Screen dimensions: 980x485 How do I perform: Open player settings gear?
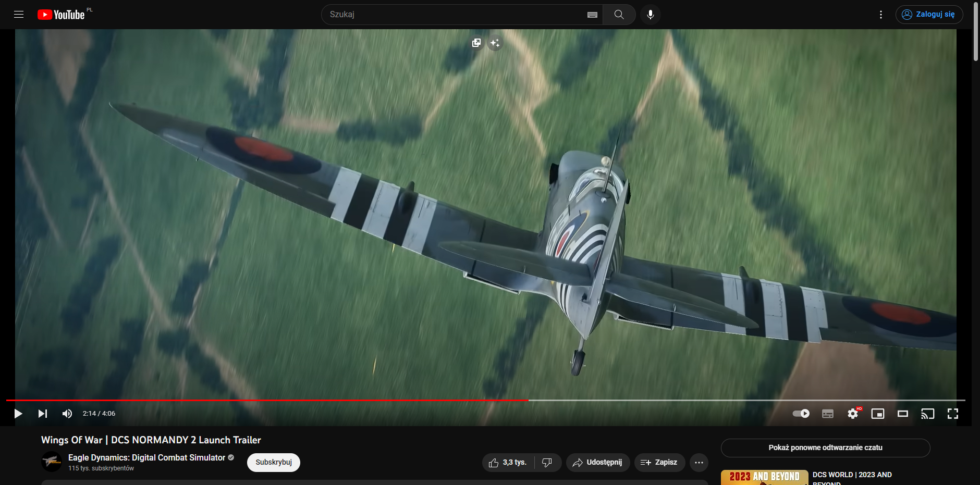[x=853, y=414]
